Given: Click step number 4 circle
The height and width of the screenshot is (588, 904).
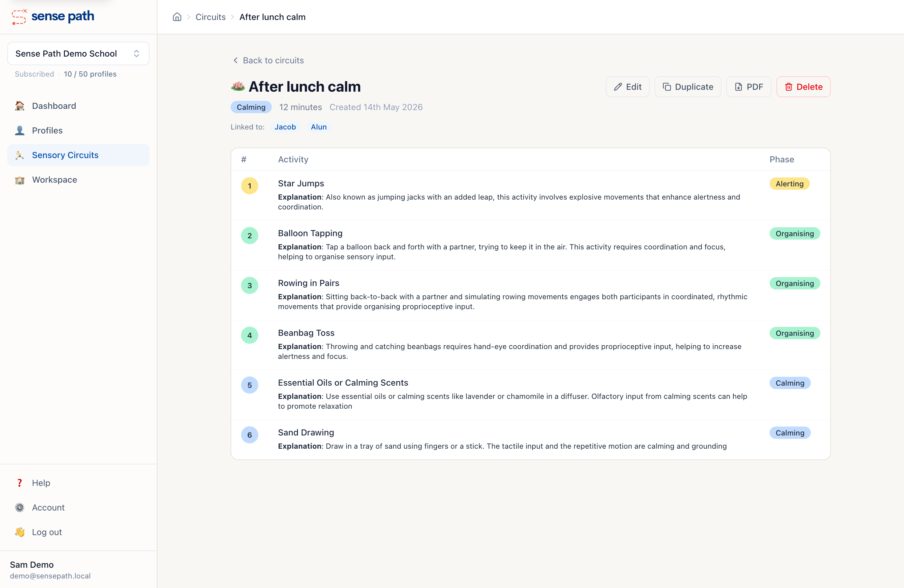Looking at the screenshot, I should click(250, 336).
